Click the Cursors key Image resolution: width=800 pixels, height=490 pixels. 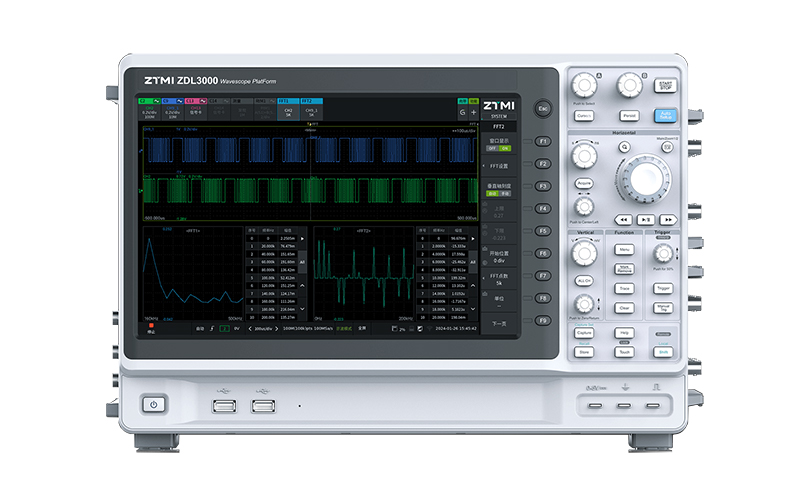(584, 116)
